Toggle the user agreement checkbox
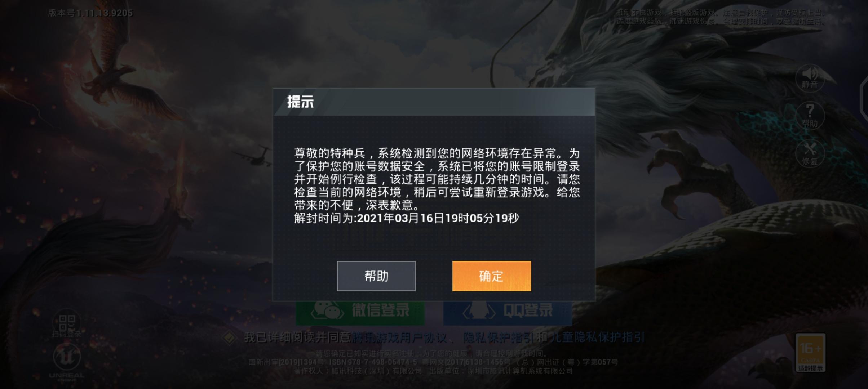Screen dimensions: 868x389 (x=229, y=338)
